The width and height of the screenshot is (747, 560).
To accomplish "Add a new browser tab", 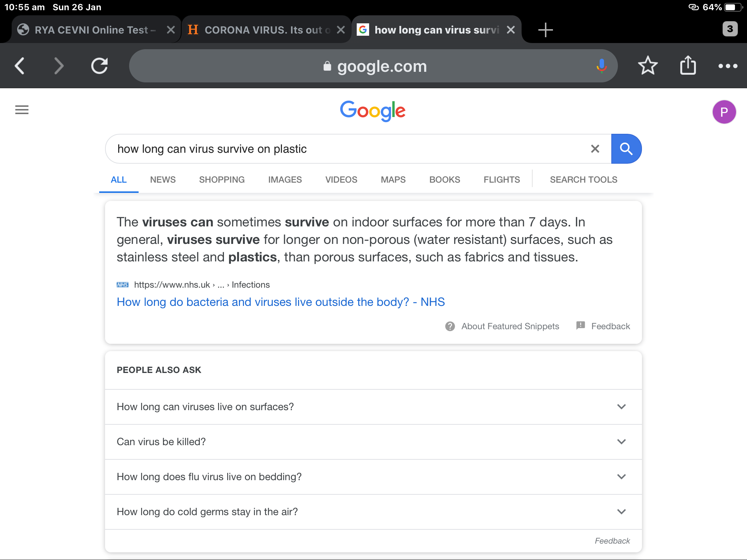I will 545,30.
